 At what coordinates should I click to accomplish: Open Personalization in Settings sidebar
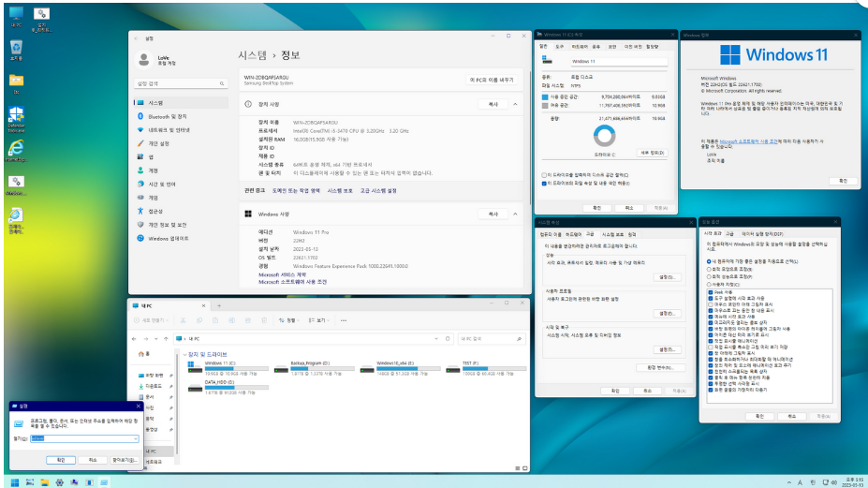(x=181, y=143)
